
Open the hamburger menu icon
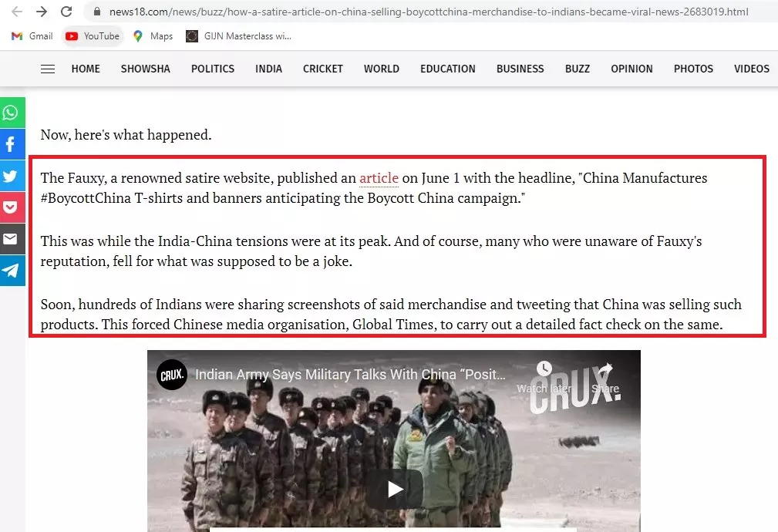(x=48, y=69)
